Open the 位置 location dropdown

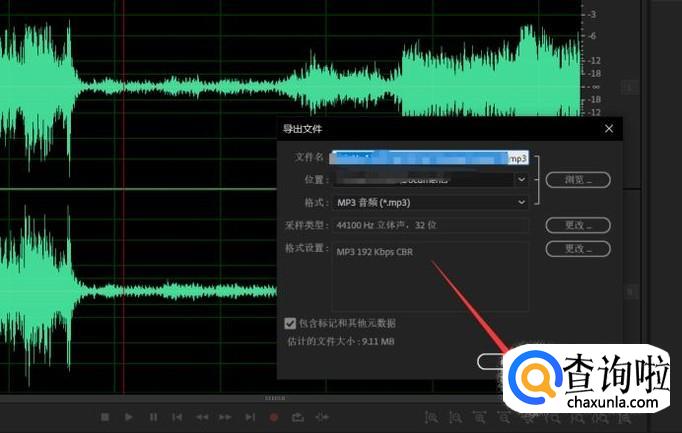[521, 180]
